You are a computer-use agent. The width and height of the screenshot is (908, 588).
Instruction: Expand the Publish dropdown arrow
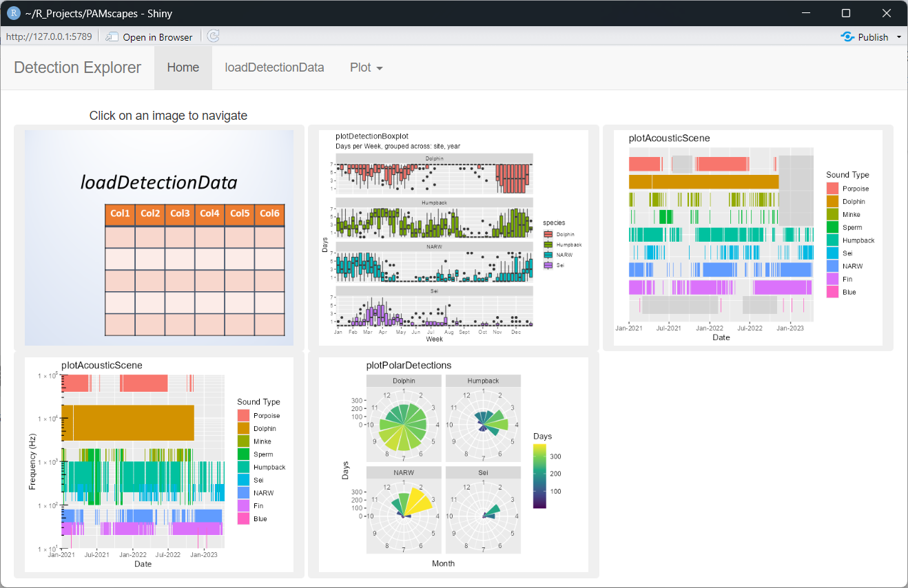899,37
